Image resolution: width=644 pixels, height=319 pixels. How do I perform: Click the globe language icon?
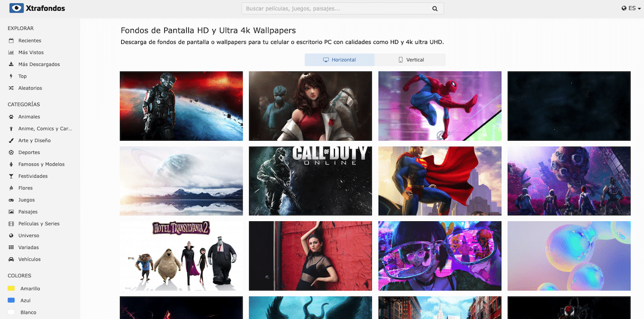tap(624, 9)
